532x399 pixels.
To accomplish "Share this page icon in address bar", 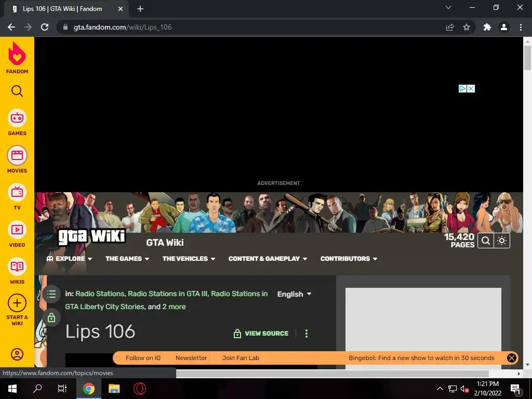I will [450, 27].
